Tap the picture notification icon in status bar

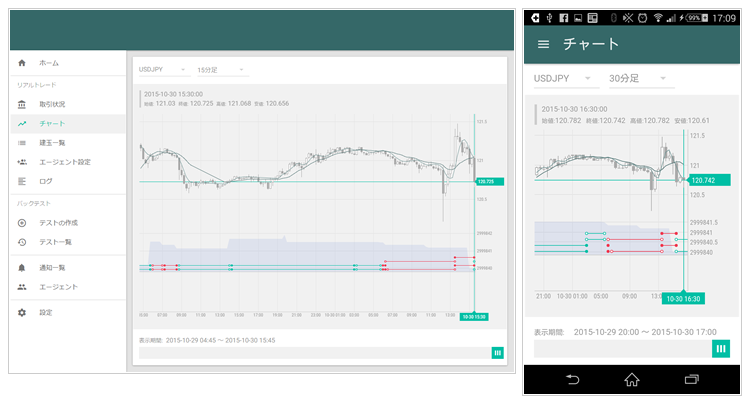click(578, 18)
